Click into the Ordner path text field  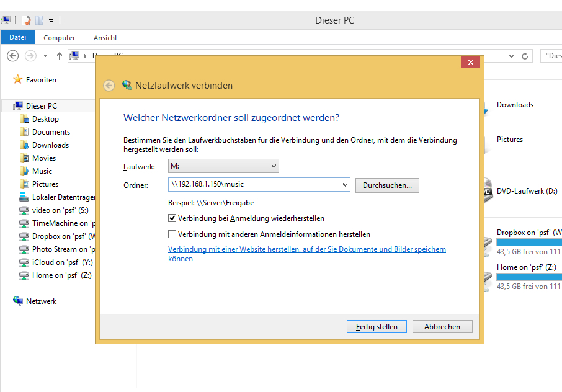point(254,185)
